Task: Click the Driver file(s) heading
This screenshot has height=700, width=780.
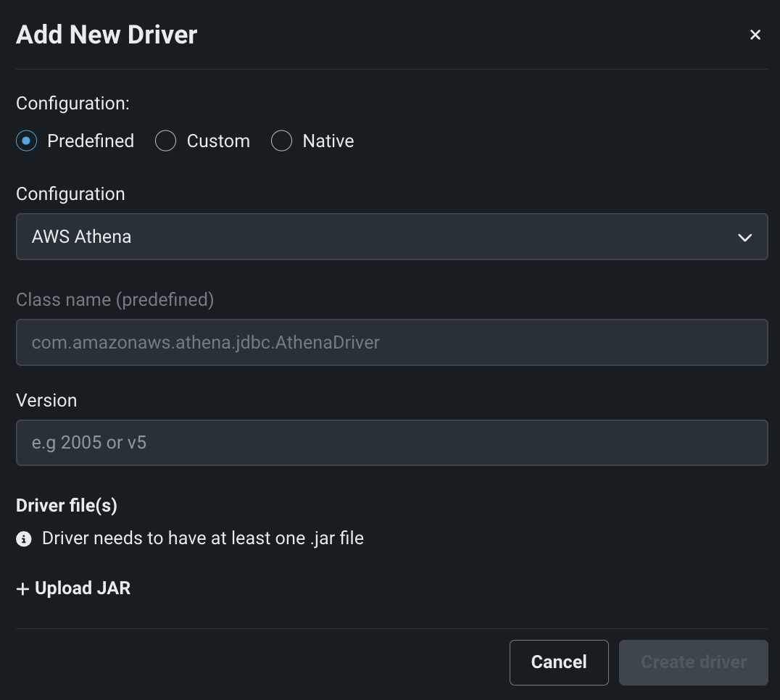Action: tap(67, 505)
